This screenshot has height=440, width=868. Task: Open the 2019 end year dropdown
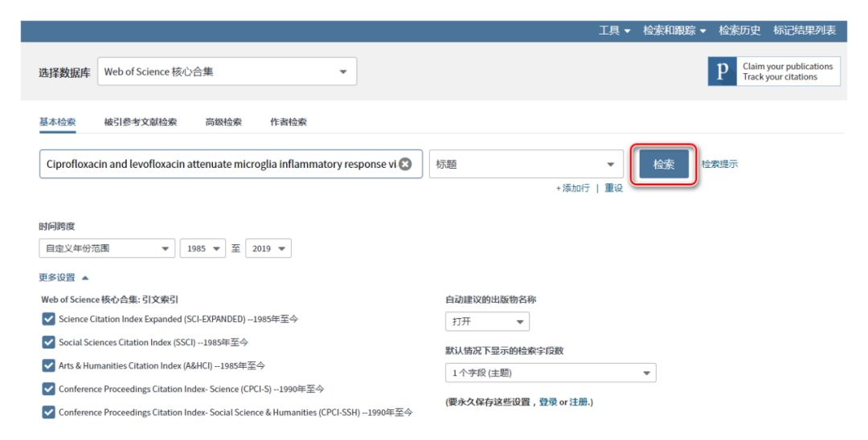coord(268,248)
